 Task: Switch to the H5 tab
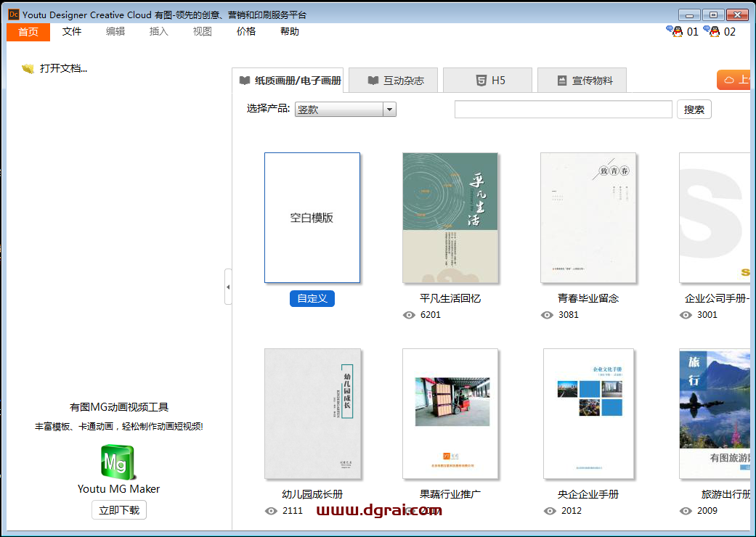488,81
